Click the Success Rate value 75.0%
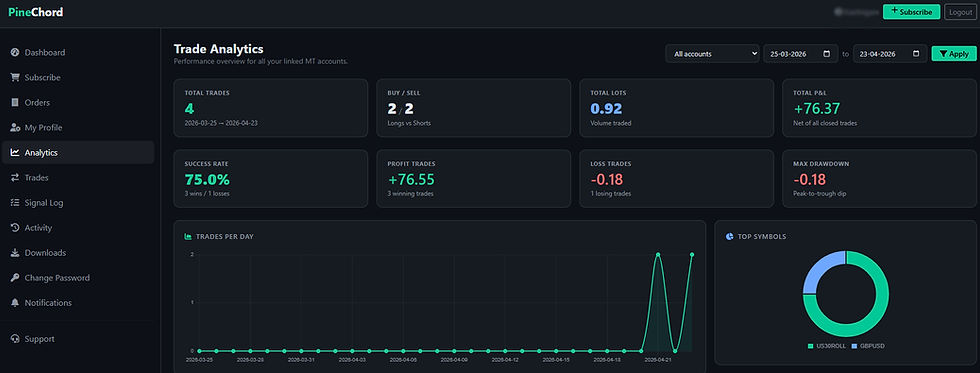 pos(207,180)
